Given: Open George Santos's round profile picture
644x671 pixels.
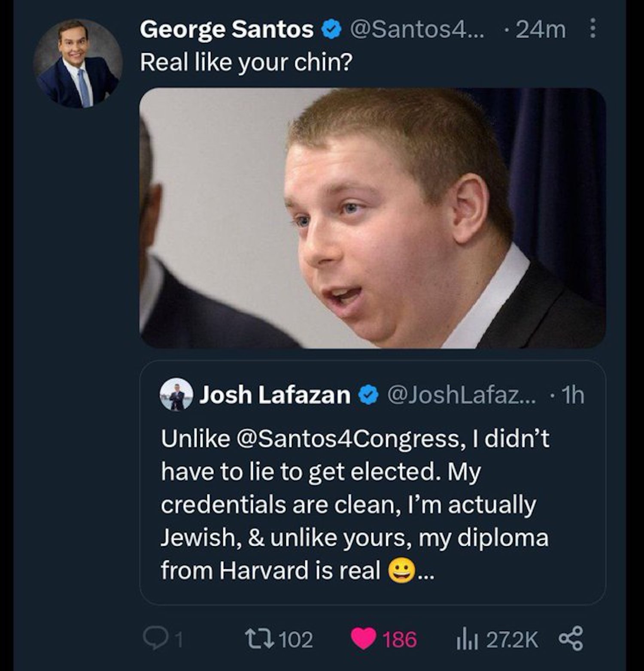Looking at the screenshot, I should pos(77,63).
